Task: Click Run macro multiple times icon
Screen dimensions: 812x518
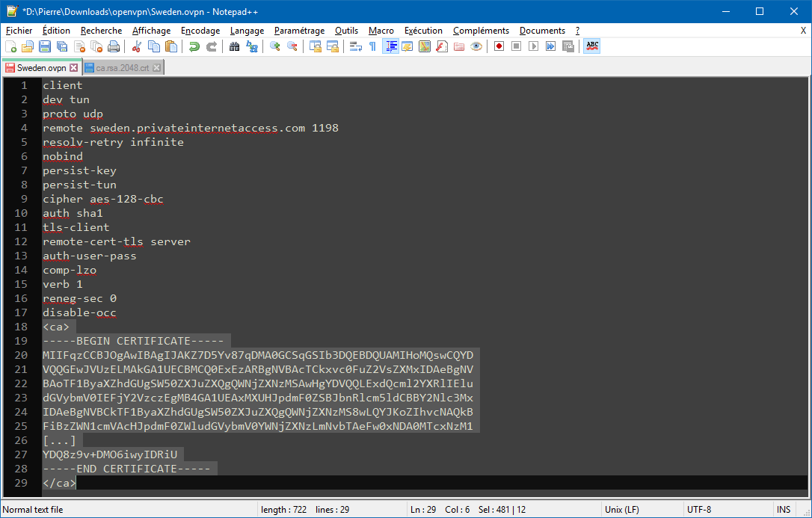Action: [550, 46]
